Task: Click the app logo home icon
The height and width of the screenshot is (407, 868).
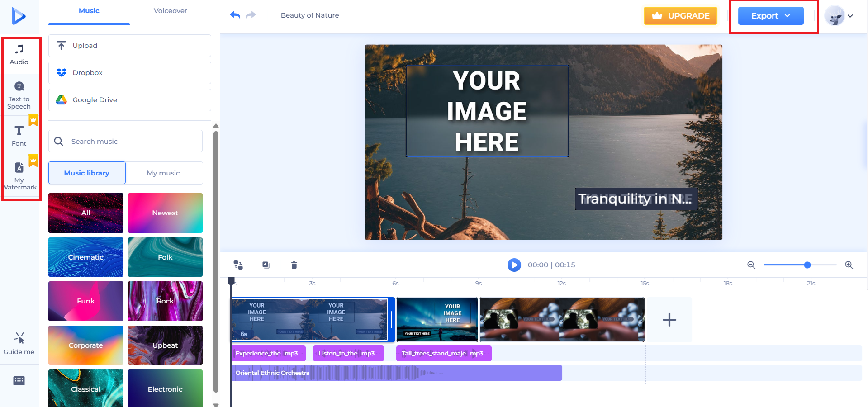Action: [19, 16]
